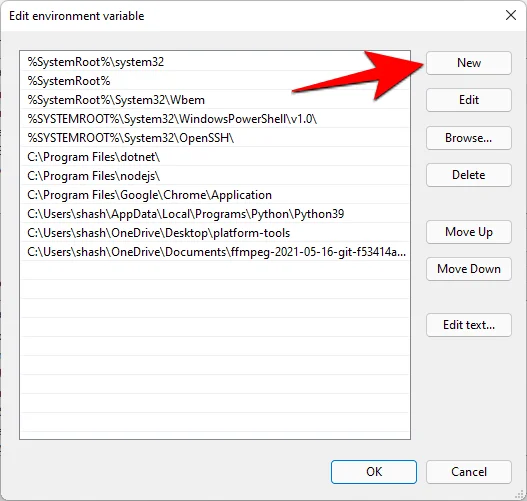527x501 pixels.
Task: Cancel the environment variable dialog
Action: [x=469, y=472]
